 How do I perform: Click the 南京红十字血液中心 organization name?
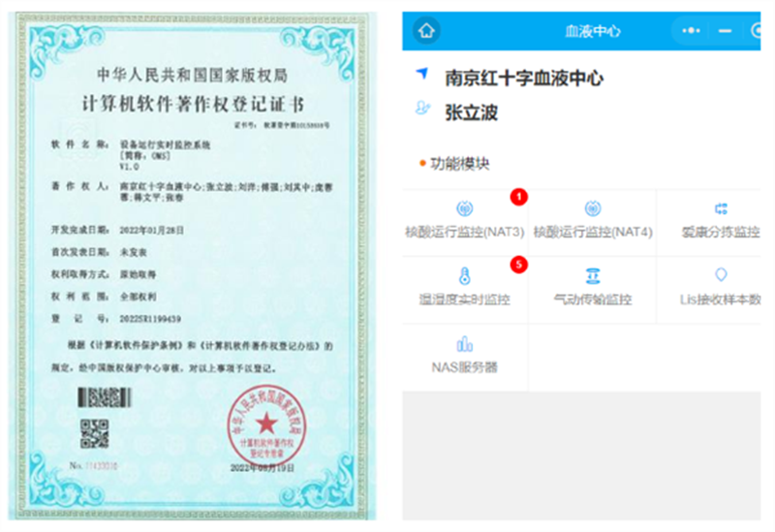pyautogui.click(x=524, y=78)
